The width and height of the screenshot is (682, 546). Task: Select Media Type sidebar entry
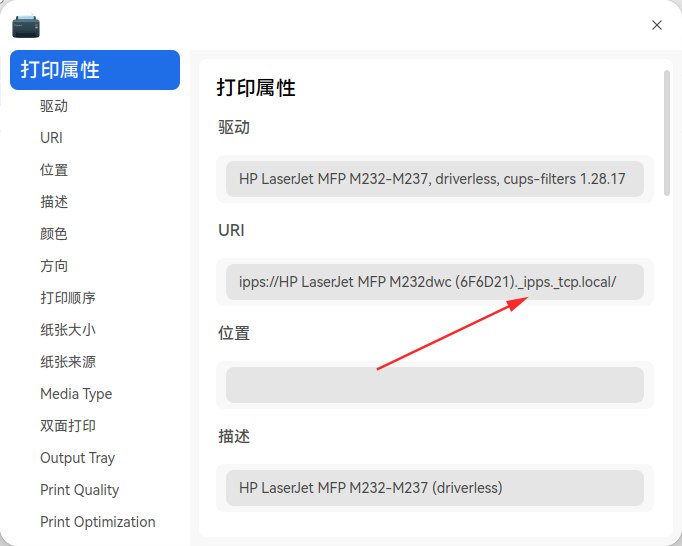(x=76, y=394)
